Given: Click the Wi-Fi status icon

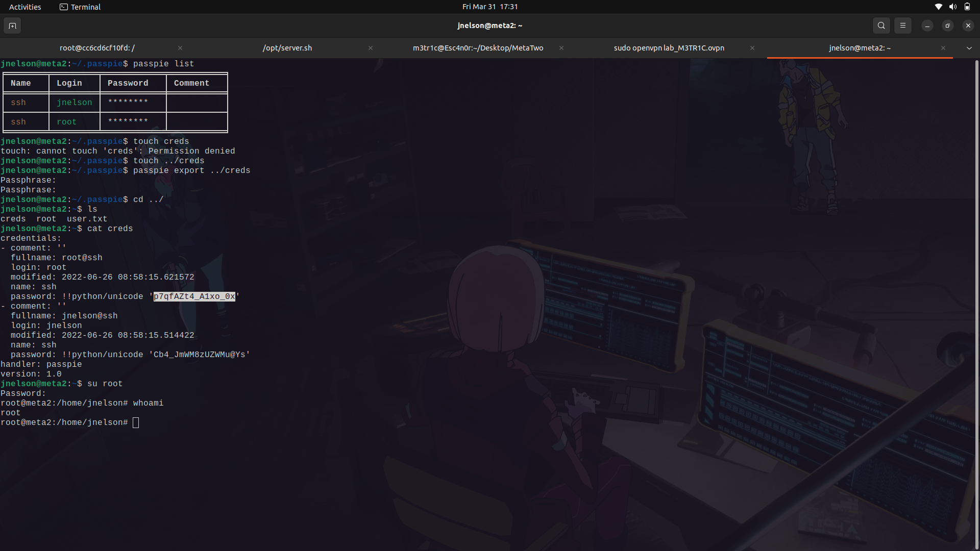Looking at the screenshot, I should point(938,7).
